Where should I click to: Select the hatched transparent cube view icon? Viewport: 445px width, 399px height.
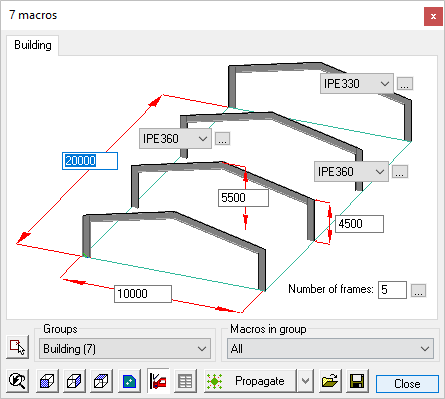click(x=101, y=381)
